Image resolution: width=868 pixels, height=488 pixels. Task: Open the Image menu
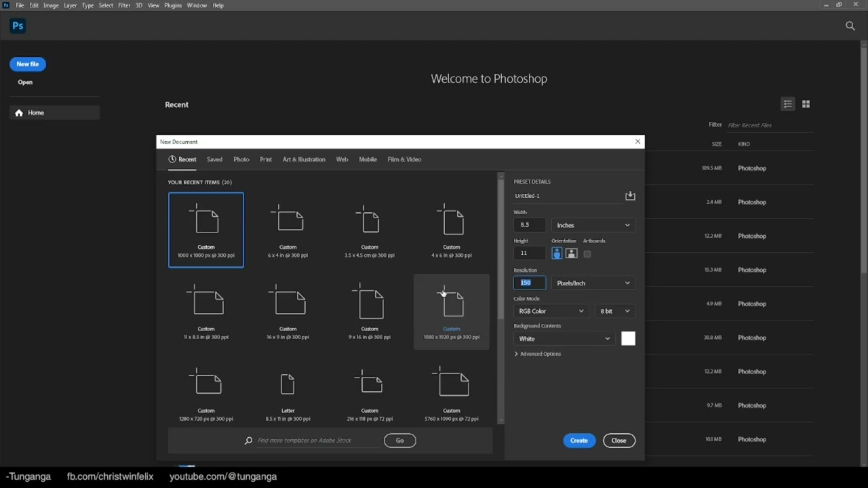[51, 5]
